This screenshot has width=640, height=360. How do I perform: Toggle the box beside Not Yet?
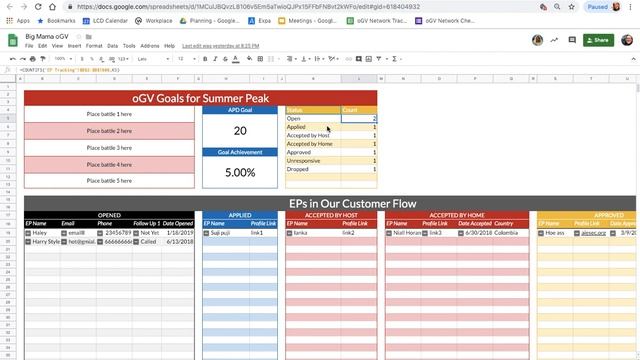pos(136,233)
